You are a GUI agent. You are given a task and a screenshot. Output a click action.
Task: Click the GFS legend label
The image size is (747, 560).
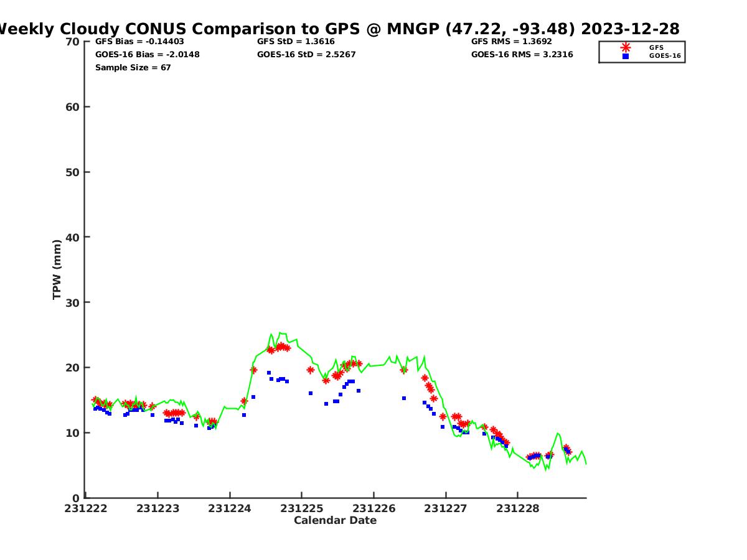[x=656, y=47]
